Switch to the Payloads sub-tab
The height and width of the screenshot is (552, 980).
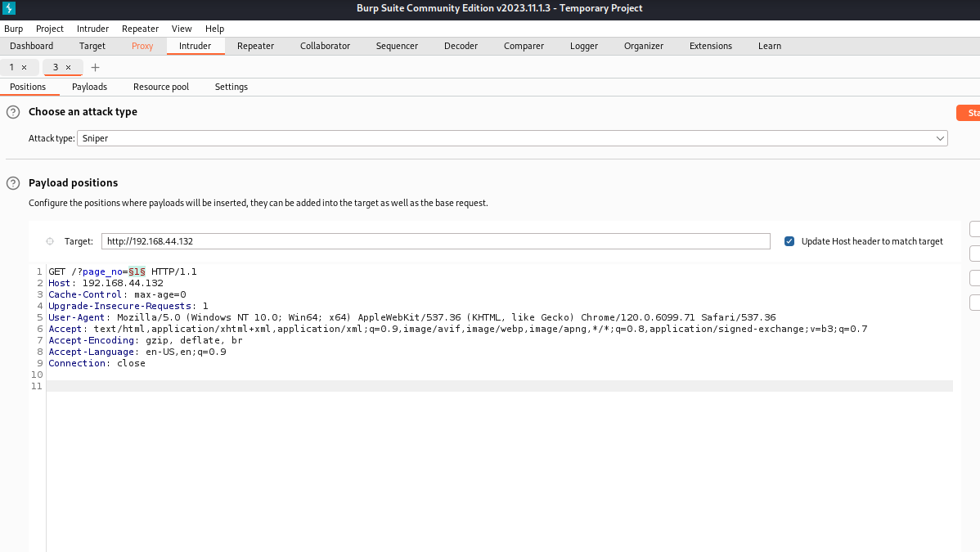click(x=89, y=87)
